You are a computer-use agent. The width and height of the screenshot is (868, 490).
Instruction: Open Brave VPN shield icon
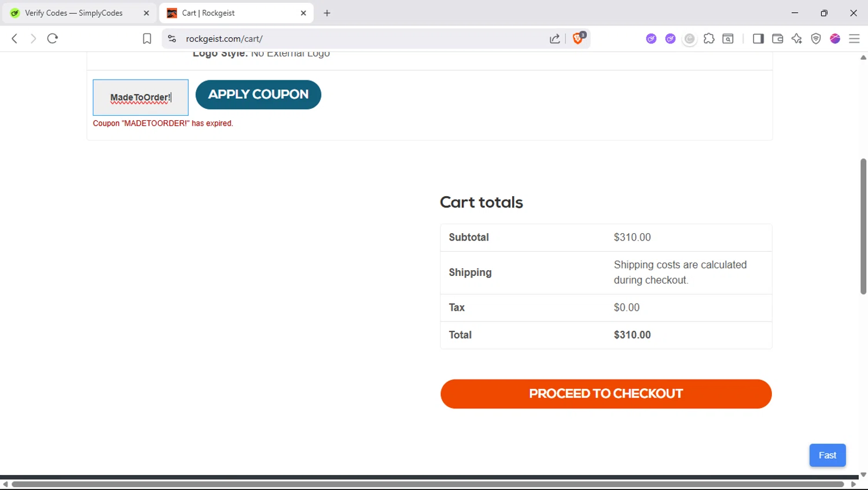click(816, 39)
